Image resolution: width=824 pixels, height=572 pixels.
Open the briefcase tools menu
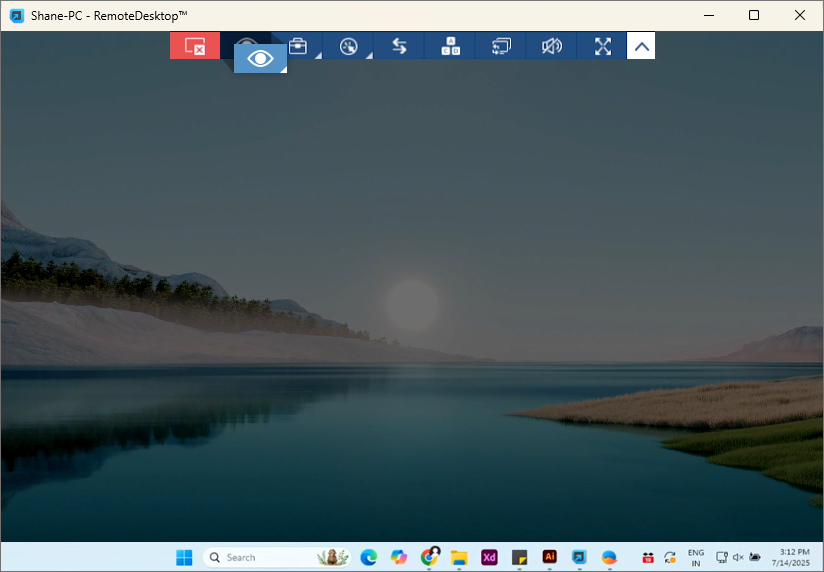click(x=297, y=46)
